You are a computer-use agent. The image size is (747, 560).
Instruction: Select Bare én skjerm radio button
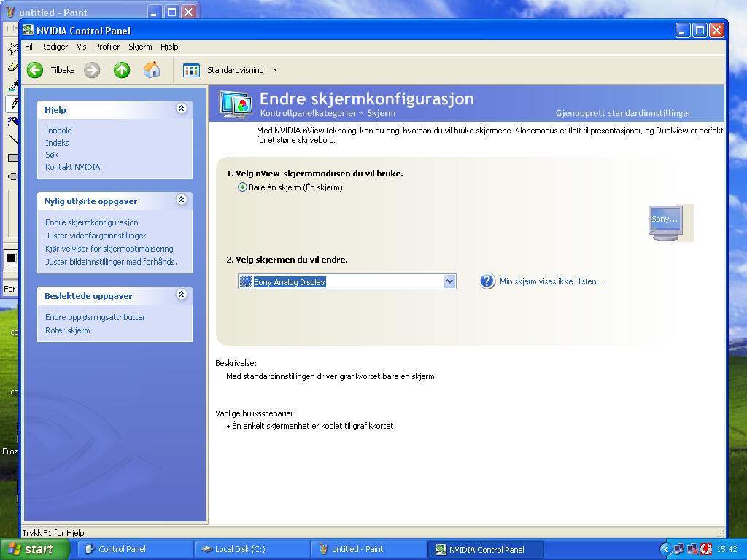coord(242,187)
